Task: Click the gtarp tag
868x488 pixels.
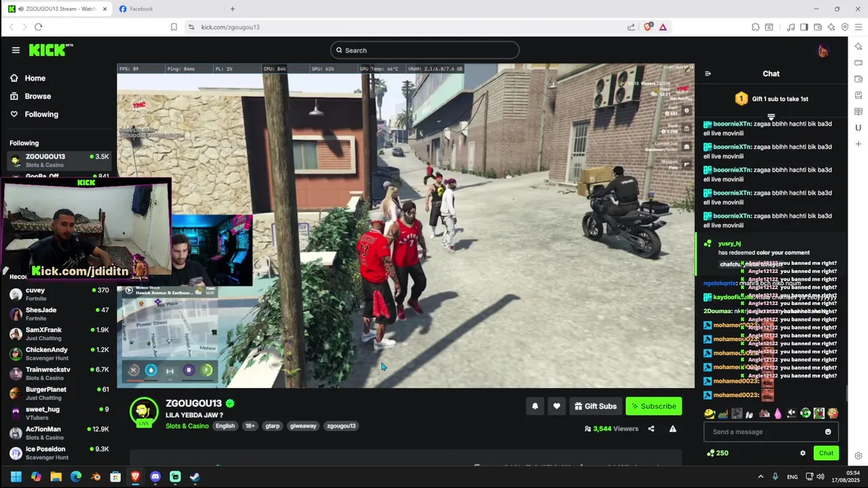Action: (x=273, y=426)
